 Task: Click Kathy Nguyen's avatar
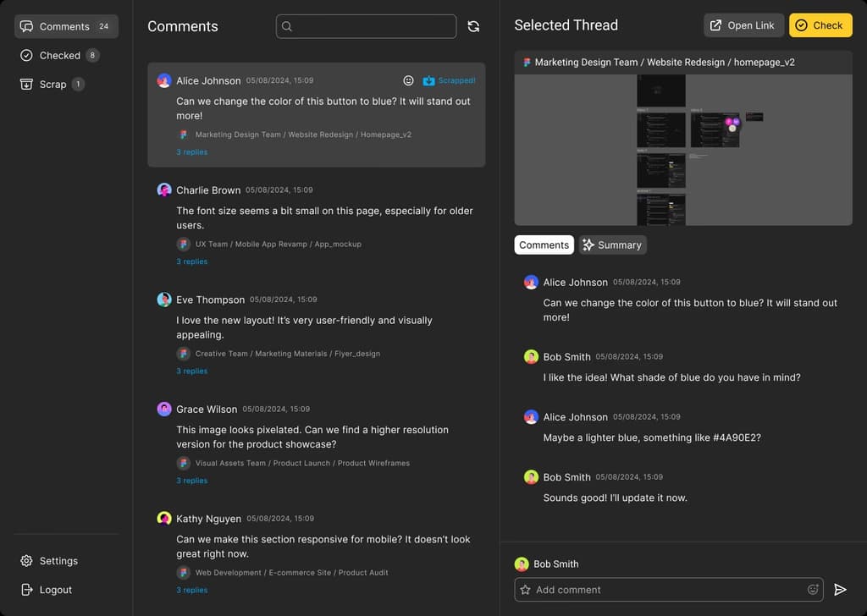(x=164, y=518)
